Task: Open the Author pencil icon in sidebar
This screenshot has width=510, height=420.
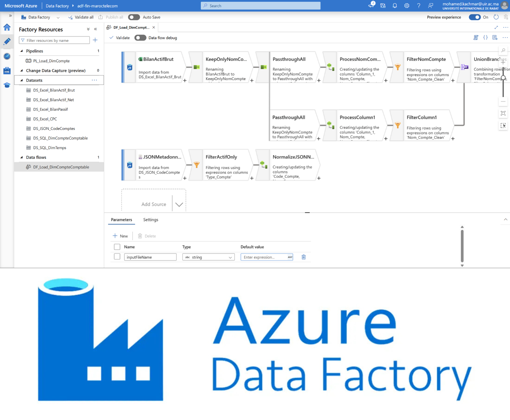Action: point(7,42)
